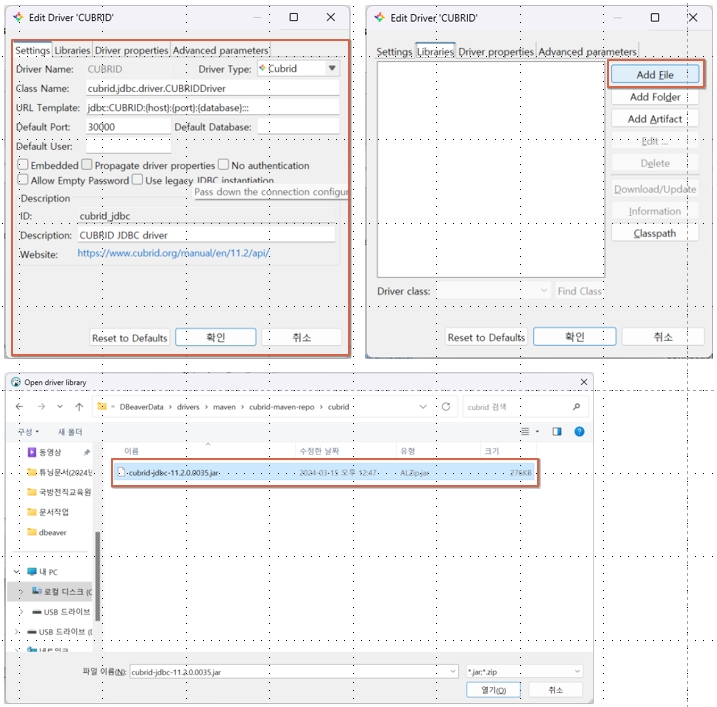Enable Use legacy JDBC instantiation checkbox

pos(137,179)
